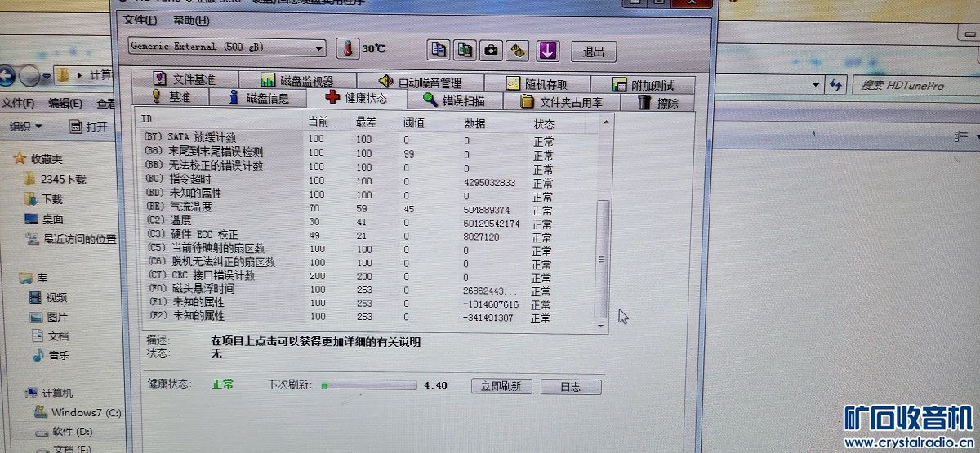Switch to the 擦除 tab
The height and width of the screenshot is (453, 980).
pos(657,103)
